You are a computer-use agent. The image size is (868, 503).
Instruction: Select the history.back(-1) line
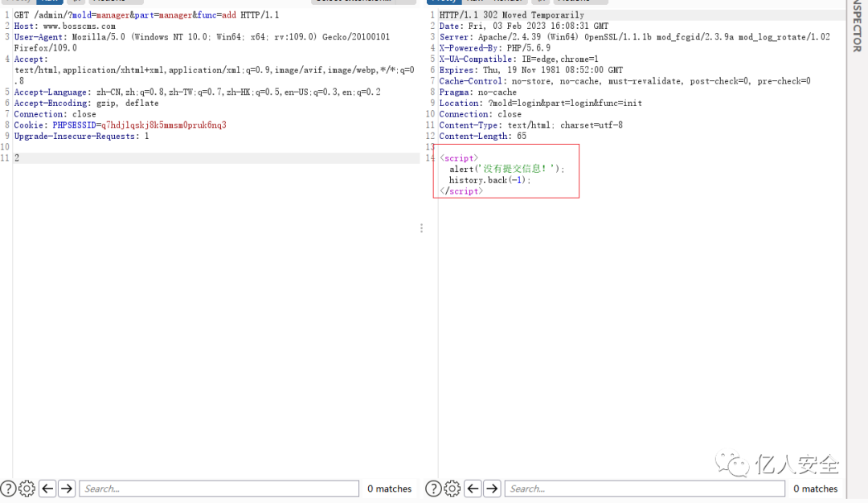click(x=490, y=181)
